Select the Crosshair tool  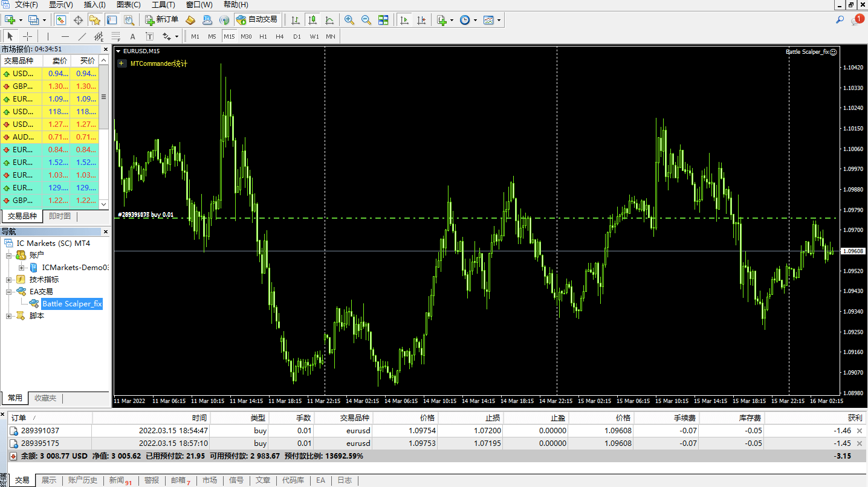(27, 36)
